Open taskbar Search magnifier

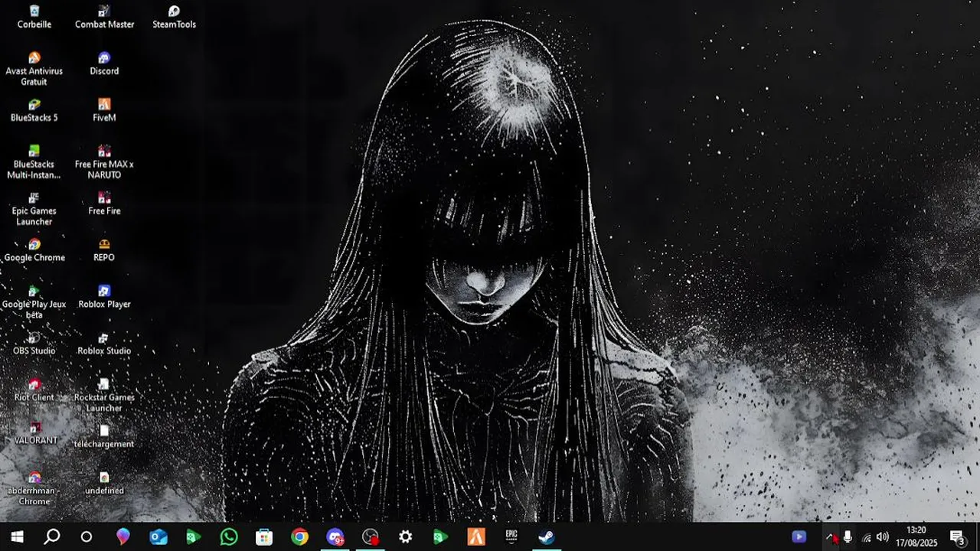(52, 536)
